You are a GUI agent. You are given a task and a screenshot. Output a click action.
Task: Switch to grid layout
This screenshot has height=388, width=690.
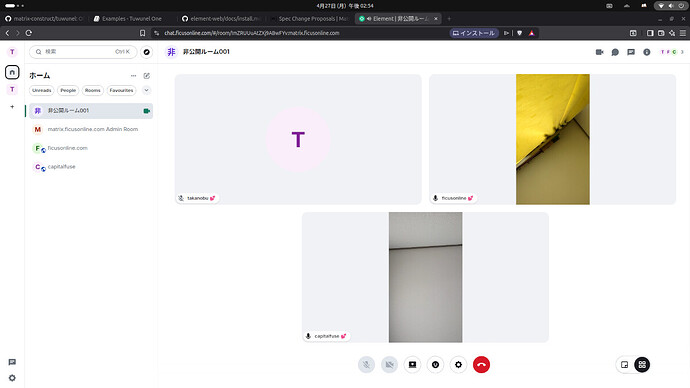click(x=642, y=365)
